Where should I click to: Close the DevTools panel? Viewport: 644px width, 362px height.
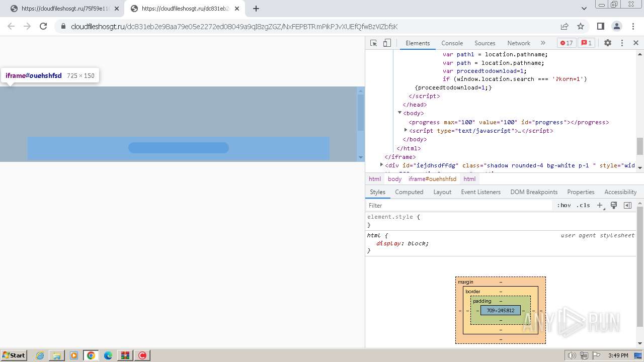click(636, 43)
